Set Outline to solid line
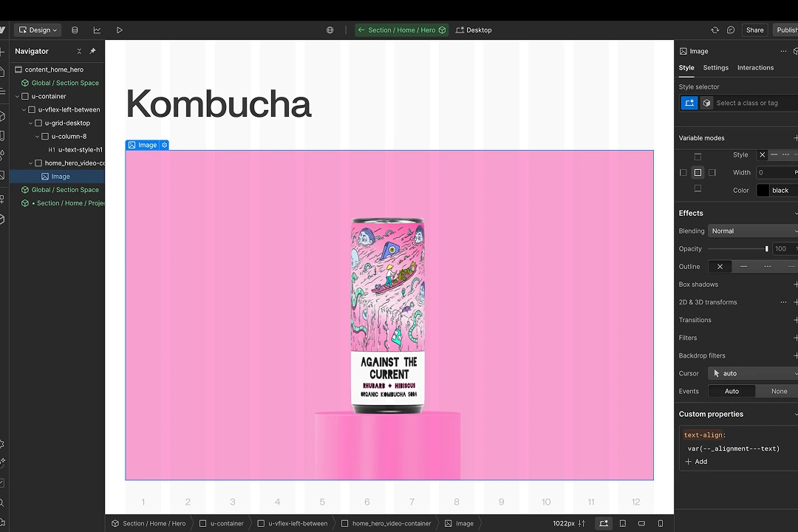Image resolution: width=798 pixels, height=532 pixels. click(x=743, y=266)
